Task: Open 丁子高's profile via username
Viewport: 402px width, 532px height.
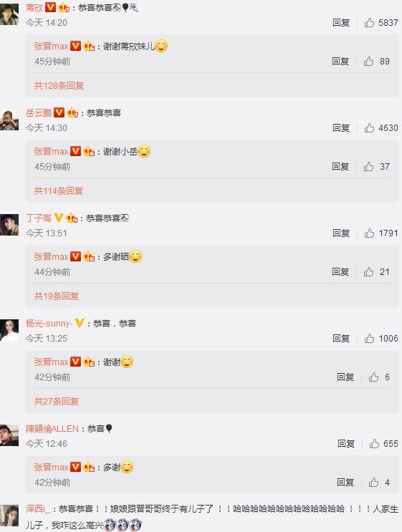Action: tap(39, 218)
